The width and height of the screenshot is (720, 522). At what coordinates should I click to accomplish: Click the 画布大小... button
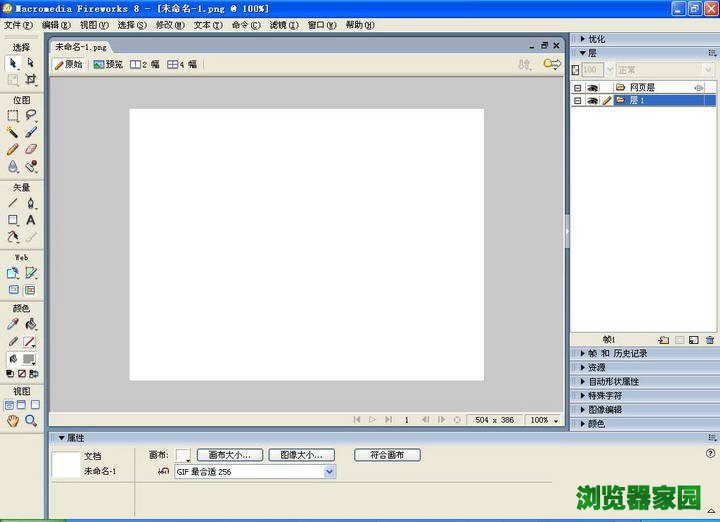229,455
